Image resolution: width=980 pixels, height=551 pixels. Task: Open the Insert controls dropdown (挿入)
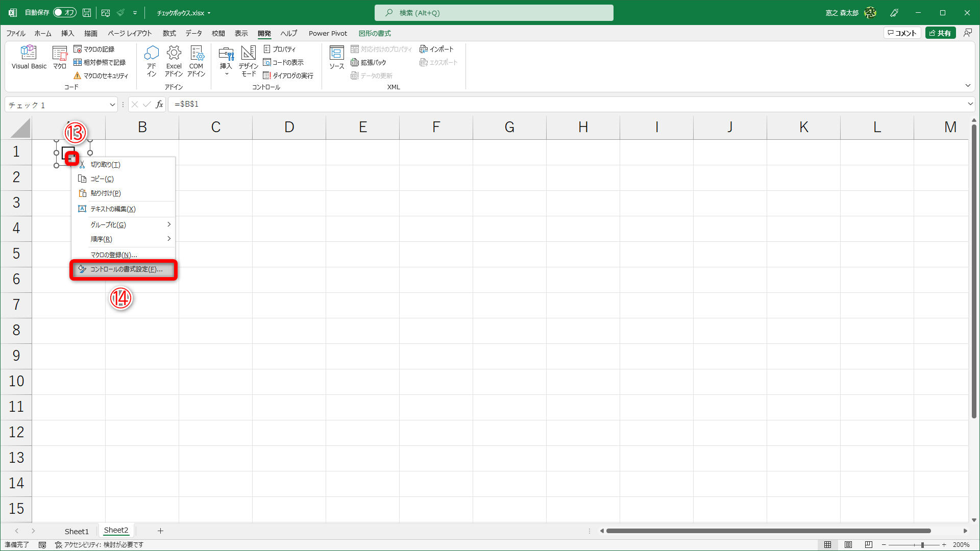click(226, 61)
